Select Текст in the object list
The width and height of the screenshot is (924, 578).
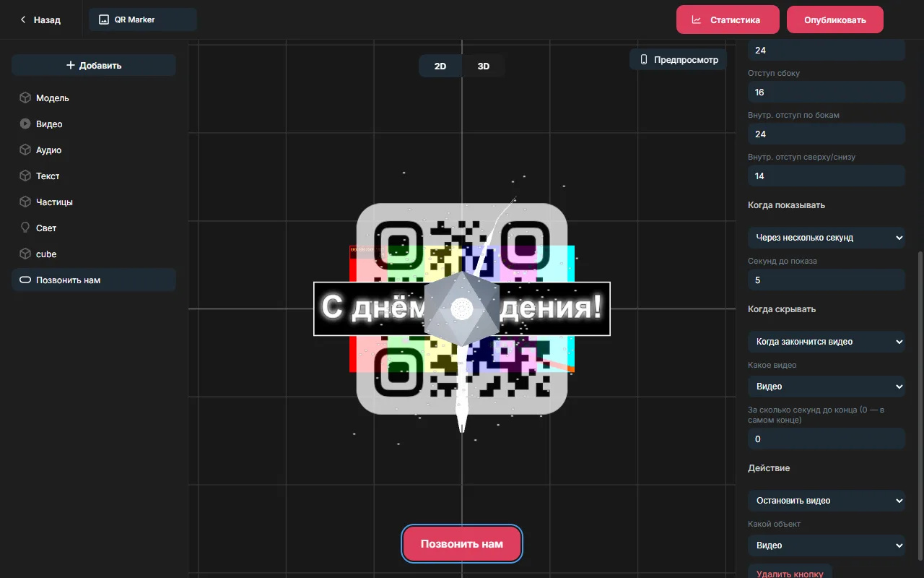(x=94, y=176)
